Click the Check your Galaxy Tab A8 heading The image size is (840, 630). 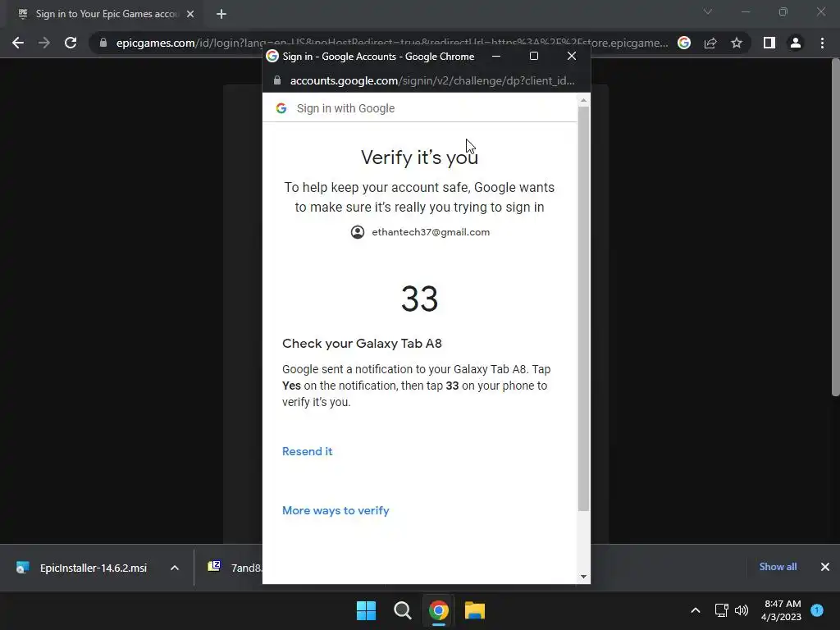[x=362, y=344]
